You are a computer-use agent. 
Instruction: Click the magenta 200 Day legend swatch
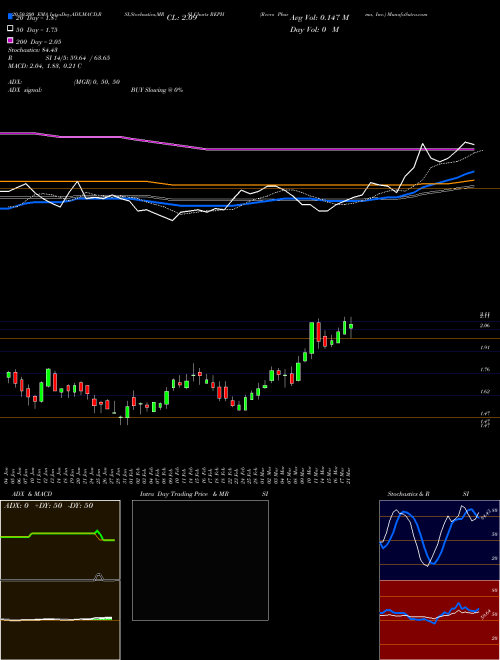pos(10,41)
